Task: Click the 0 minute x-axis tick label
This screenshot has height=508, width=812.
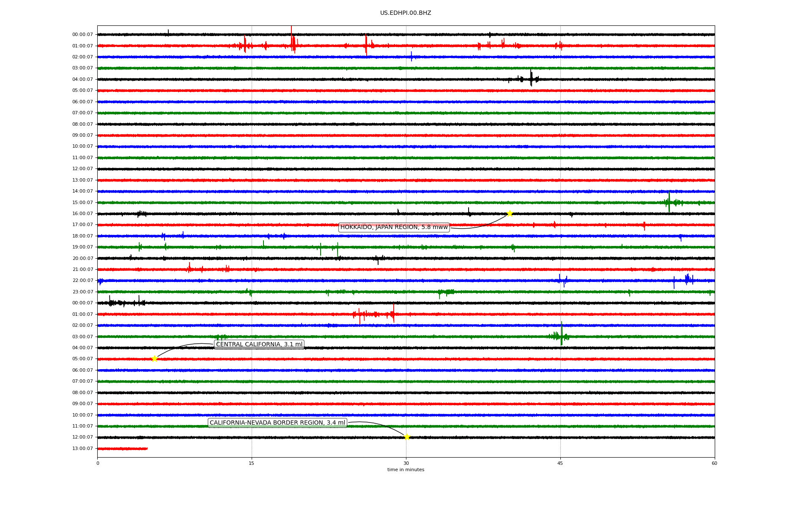Action: (98, 463)
